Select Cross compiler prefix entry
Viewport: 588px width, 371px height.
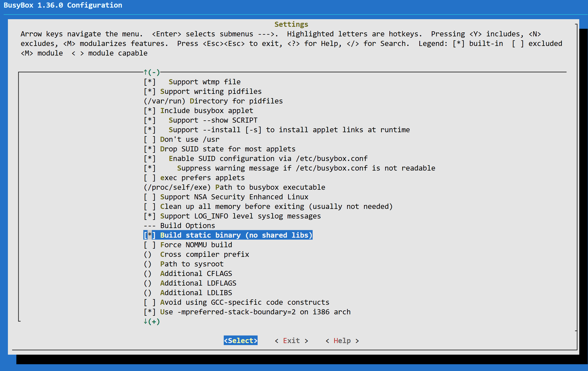(x=196, y=254)
